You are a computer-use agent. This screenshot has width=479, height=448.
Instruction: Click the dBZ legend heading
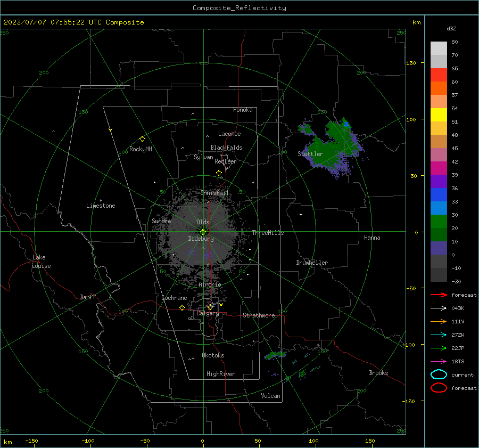click(451, 29)
